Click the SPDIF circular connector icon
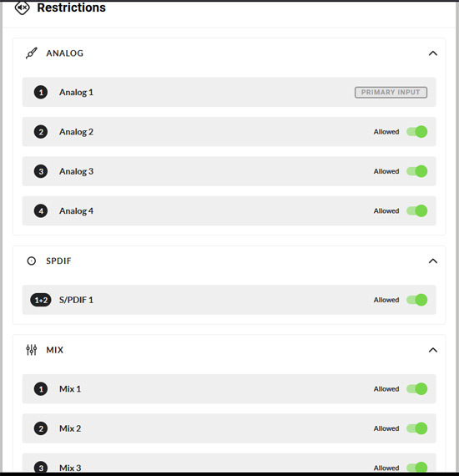459x476 pixels. (32, 261)
